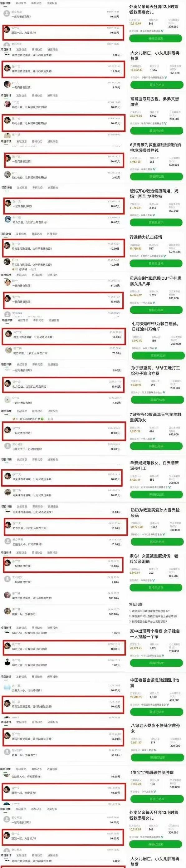Click the yin-yang avatar of the 助力公益 donor
This screenshot has height=868, width=186.
tap(7, 219)
